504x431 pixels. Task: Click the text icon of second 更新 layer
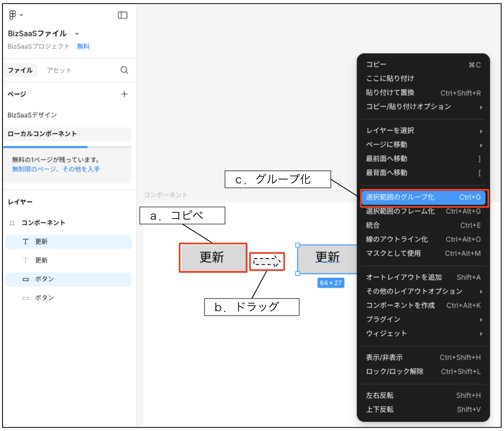tap(25, 260)
